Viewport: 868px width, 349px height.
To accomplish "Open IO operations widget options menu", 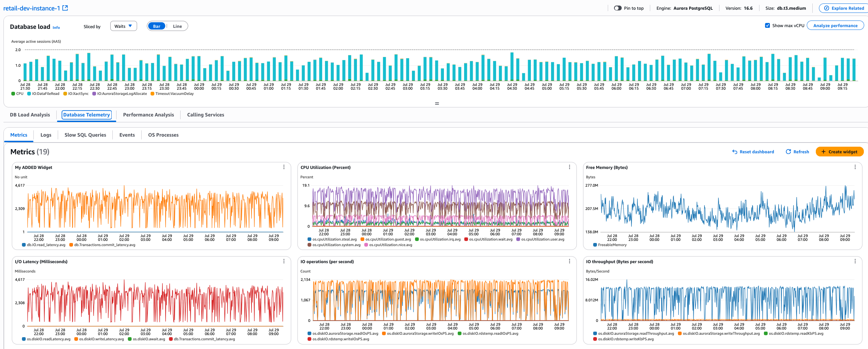I will click(570, 261).
